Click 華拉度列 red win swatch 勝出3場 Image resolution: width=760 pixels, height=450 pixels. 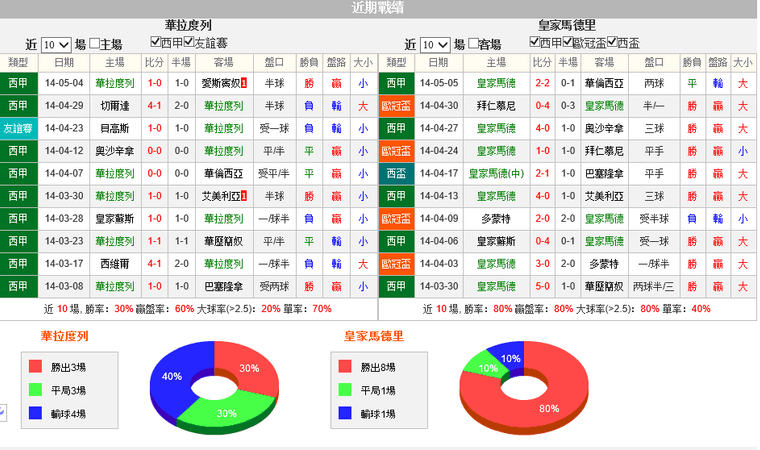(35, 367)
